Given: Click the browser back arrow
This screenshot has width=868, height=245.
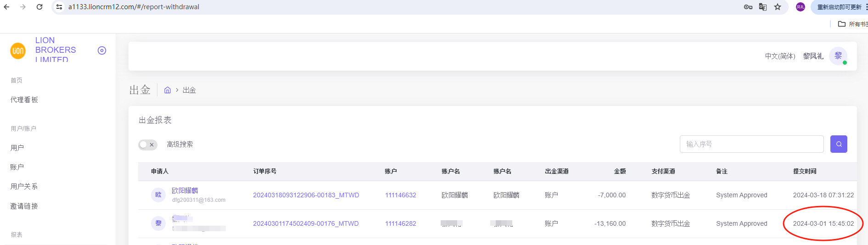Looking at the screenshot, I should tap(6, 7).
